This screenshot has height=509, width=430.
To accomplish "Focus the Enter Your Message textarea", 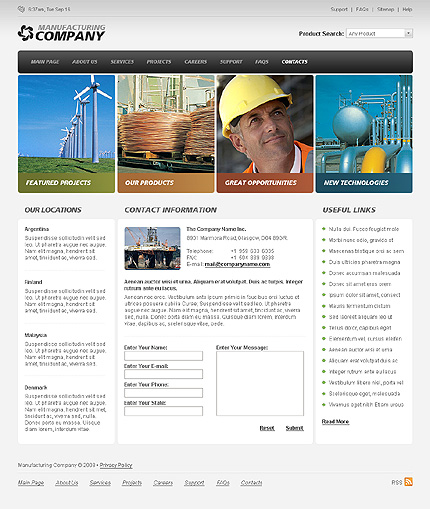I will point(260,383).
